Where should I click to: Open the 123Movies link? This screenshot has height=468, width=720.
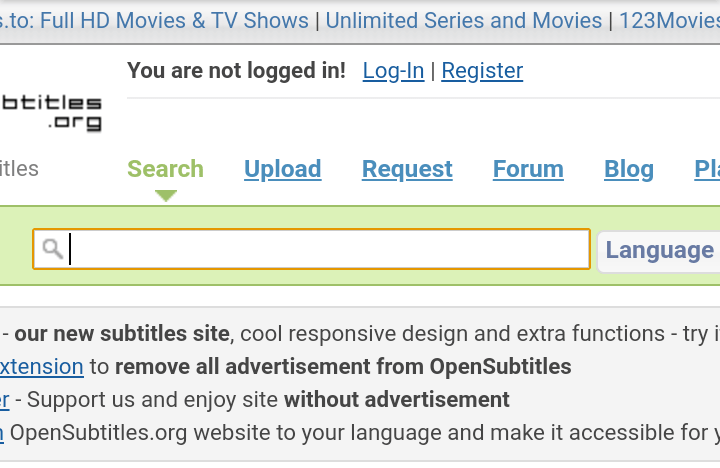(668, 20)
